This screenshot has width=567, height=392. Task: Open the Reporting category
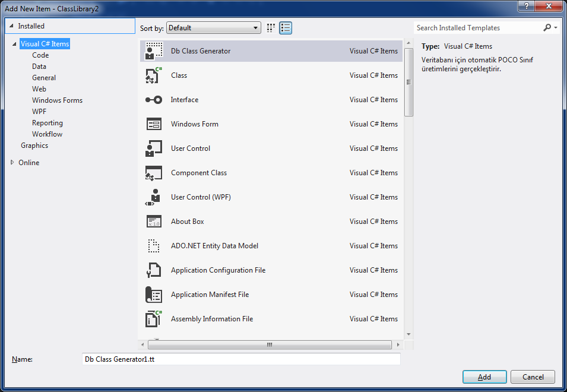click(47, 123)
